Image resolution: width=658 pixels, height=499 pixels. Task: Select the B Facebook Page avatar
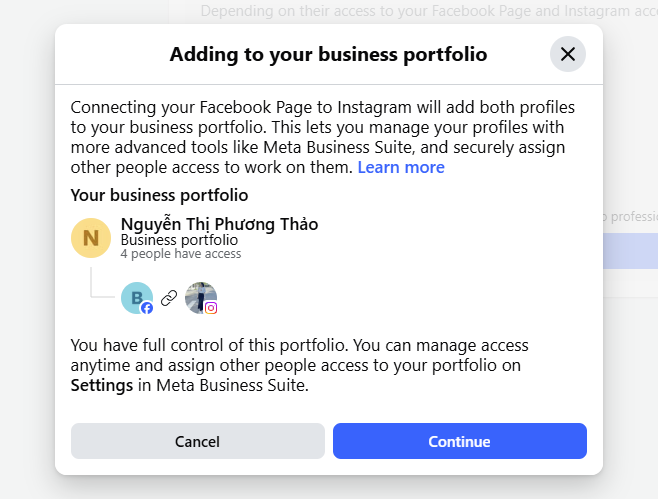(135, 297)
